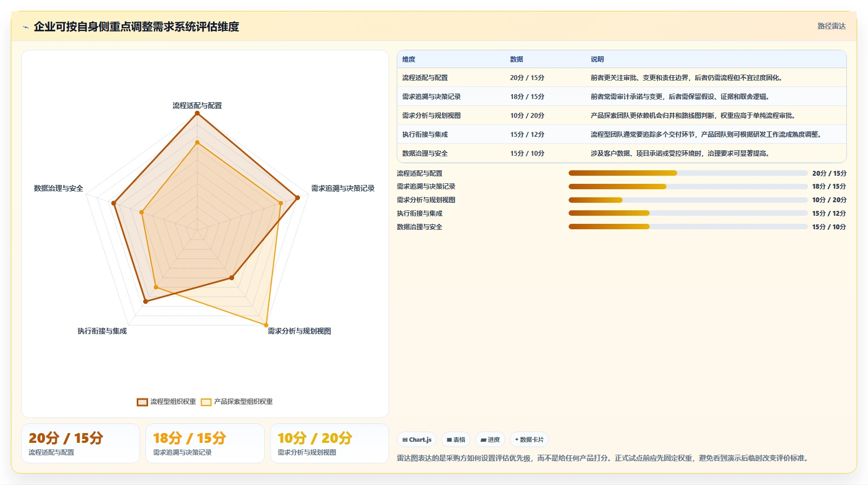Click the 执行衔接与集成 progress bar

687,213
